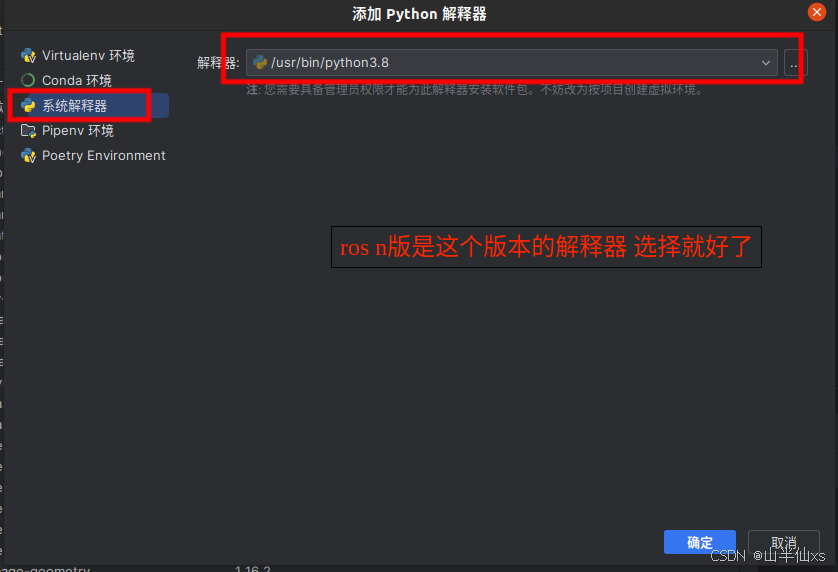Click the Virtualenv environment Python icon

pos(28,56)
